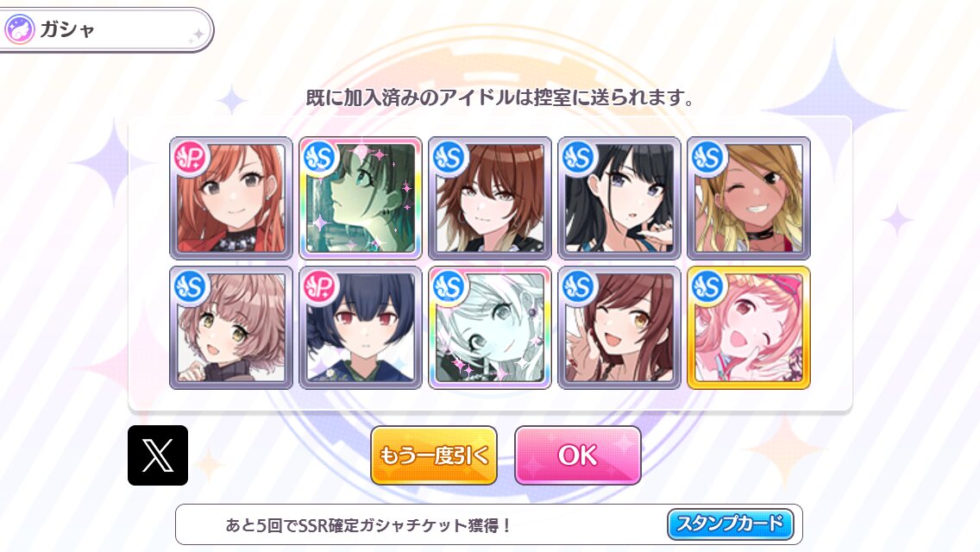Screen dimensions: 980x552
Task: Open the gold-framed pink-haired idol card
Action: tap(749, 328)
